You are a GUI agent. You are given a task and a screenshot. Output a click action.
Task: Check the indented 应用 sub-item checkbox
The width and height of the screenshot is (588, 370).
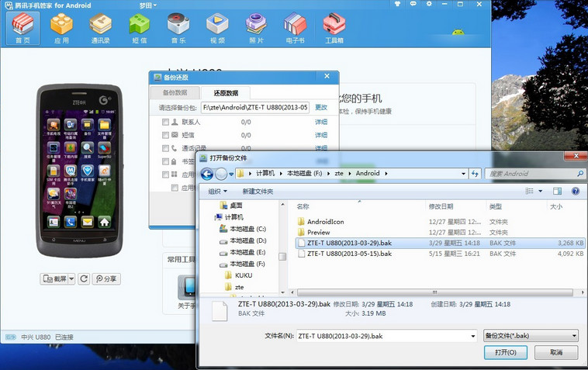[175, 188]
